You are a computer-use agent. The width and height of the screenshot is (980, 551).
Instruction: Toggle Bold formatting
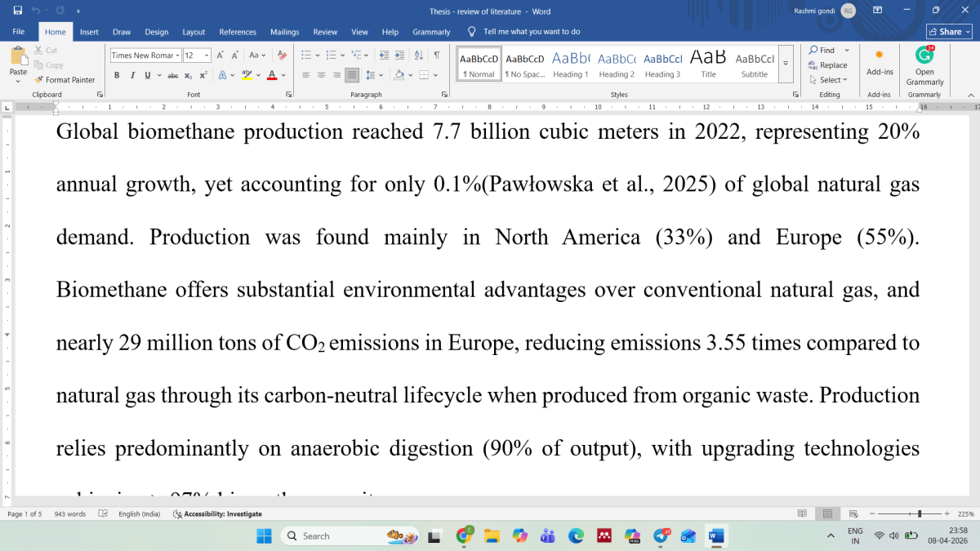(117, 75)
